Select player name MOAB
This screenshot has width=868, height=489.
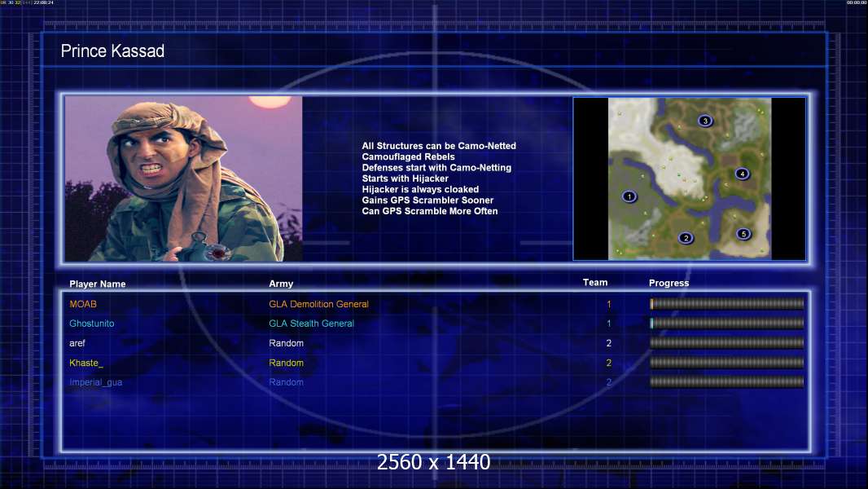pyautogui.click(x=83, y=304)
